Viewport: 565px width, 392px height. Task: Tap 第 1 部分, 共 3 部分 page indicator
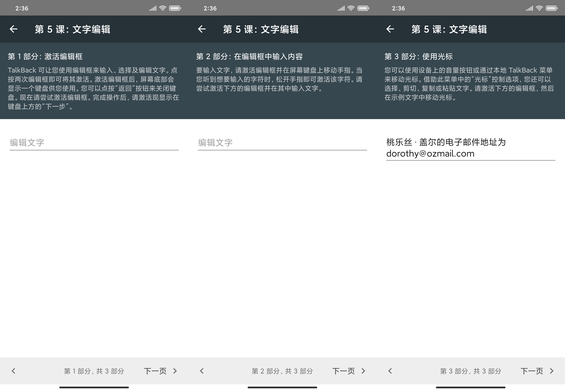coord(94,371)
